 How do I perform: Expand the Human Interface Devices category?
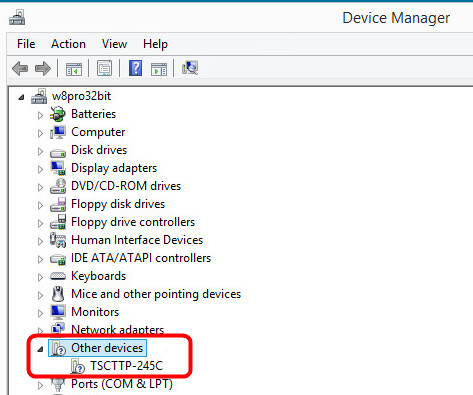pyautogui.click(x=40, y=241)
